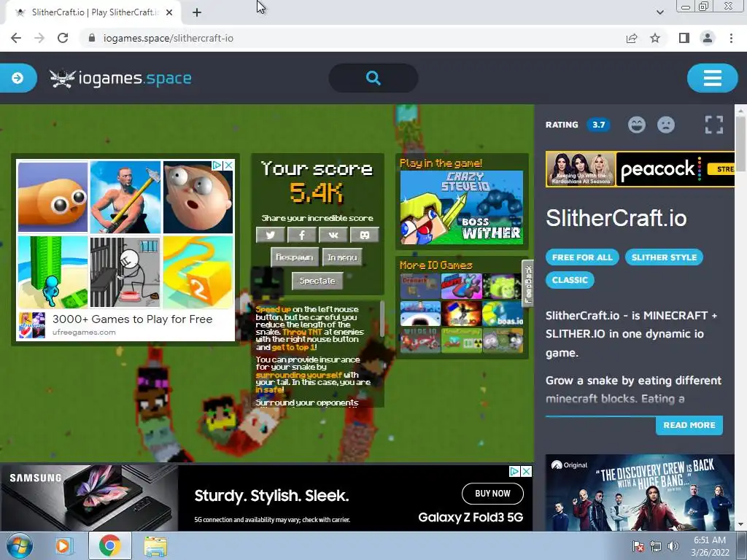Open Chrome three-dot menu

click(x=731, y=38)
